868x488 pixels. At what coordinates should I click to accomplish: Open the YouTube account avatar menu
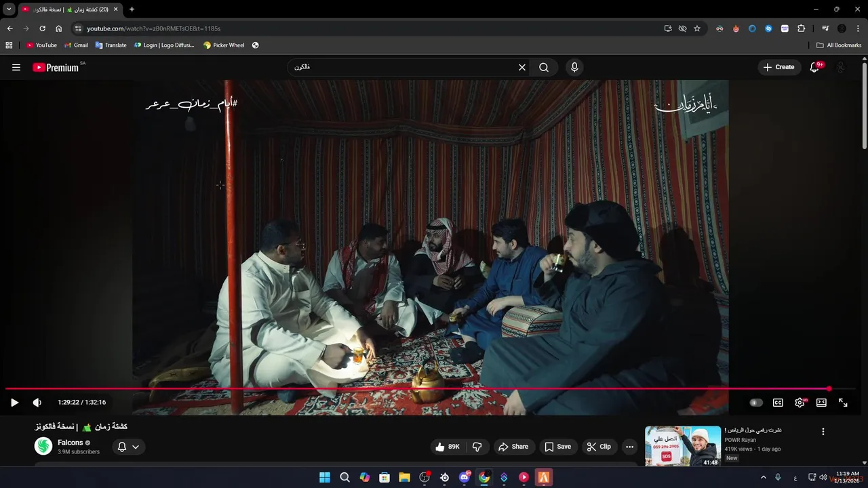click(x=841, y=67)
